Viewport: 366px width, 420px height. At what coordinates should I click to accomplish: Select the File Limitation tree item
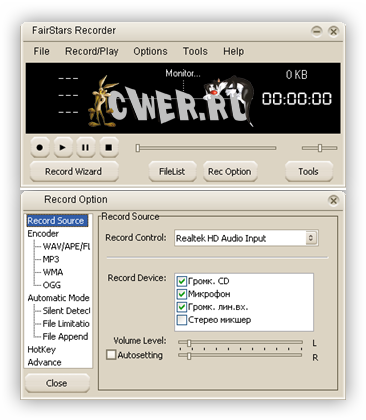[x=66, y=324]
